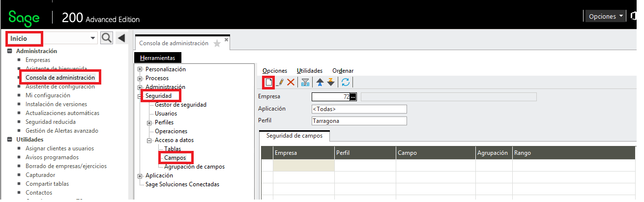Select Agrupación de campos tree item
The height and width of the screenshot is (202, 644).
tap(194, 167)
